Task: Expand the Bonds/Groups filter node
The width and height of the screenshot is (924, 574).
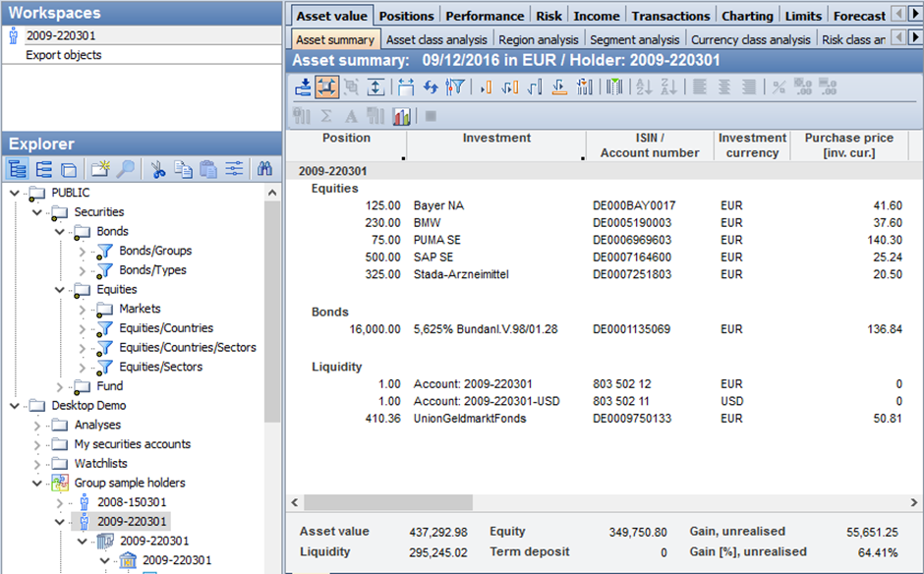Action: (83, 251)
